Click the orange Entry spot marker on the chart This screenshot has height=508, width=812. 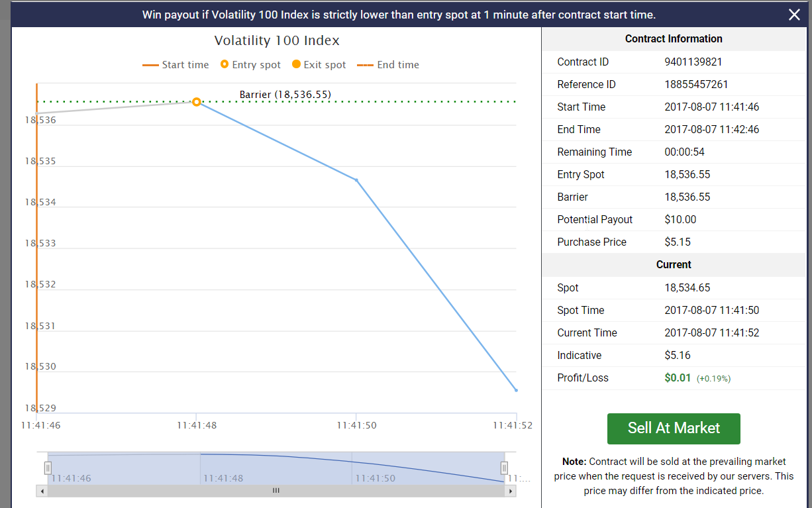coord(197,103)
